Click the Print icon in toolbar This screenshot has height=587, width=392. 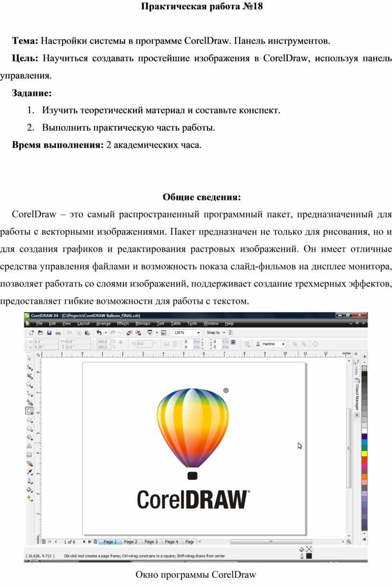58,332
